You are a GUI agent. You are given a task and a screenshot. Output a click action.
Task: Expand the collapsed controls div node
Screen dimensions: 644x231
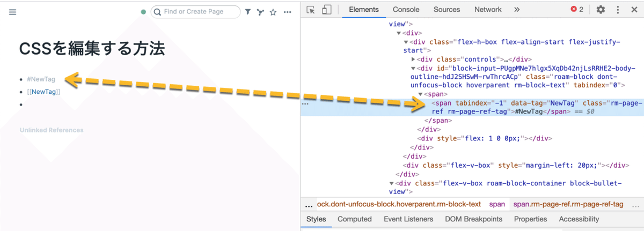pos(413,59)
